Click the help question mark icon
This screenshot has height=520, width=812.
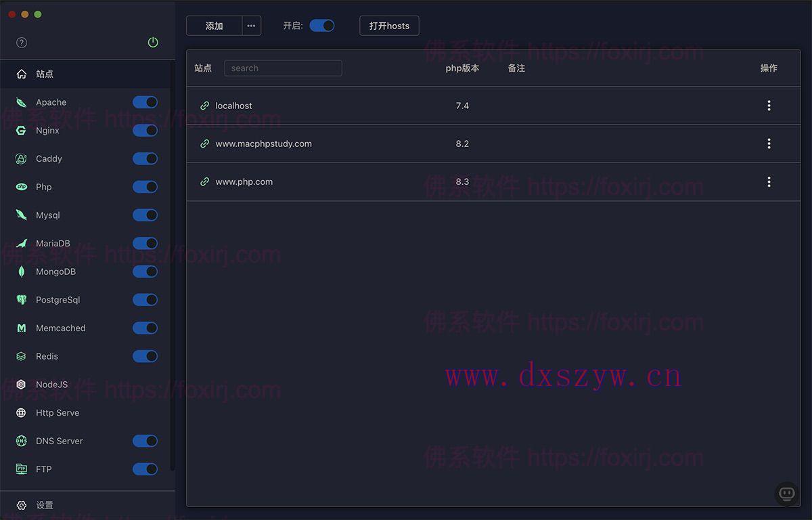22,43
